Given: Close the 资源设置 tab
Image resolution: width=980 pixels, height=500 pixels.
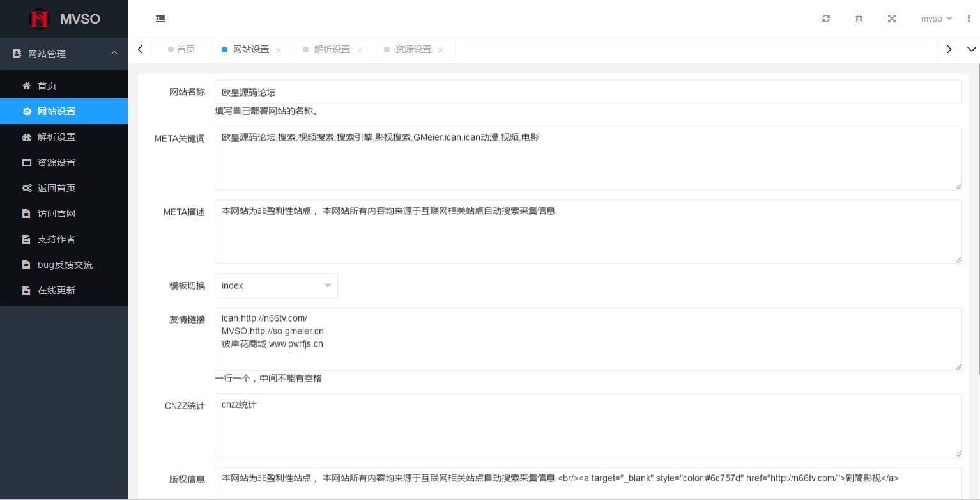Looking at the screenshot, I should [441, 49].
